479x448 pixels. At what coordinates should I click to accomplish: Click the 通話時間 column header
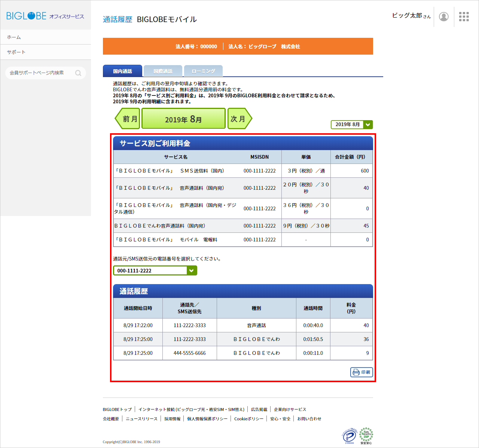point(313,308)
